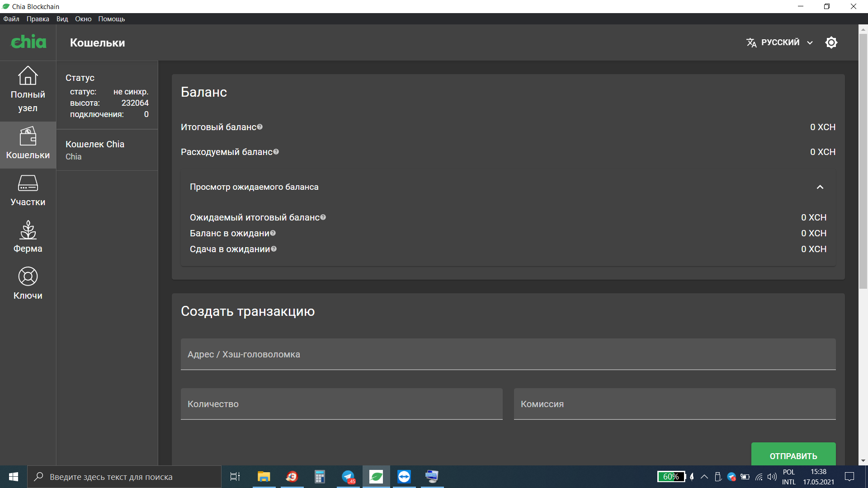Viewport: 868px width, 488px height.
Task: Open the monitor app on taskbar
Action: pos(432,477)
